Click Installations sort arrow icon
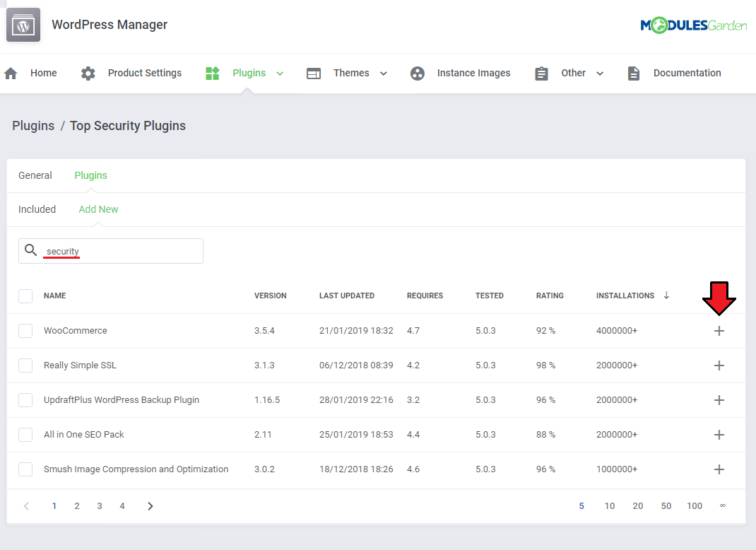Screen dimensions: 756x550 click(666, 296)
